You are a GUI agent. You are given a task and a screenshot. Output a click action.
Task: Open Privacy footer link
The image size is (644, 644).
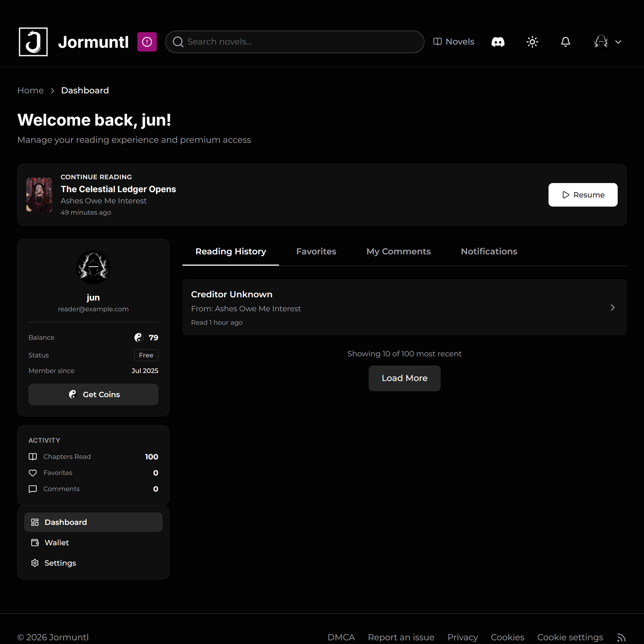tap(463, 638)
